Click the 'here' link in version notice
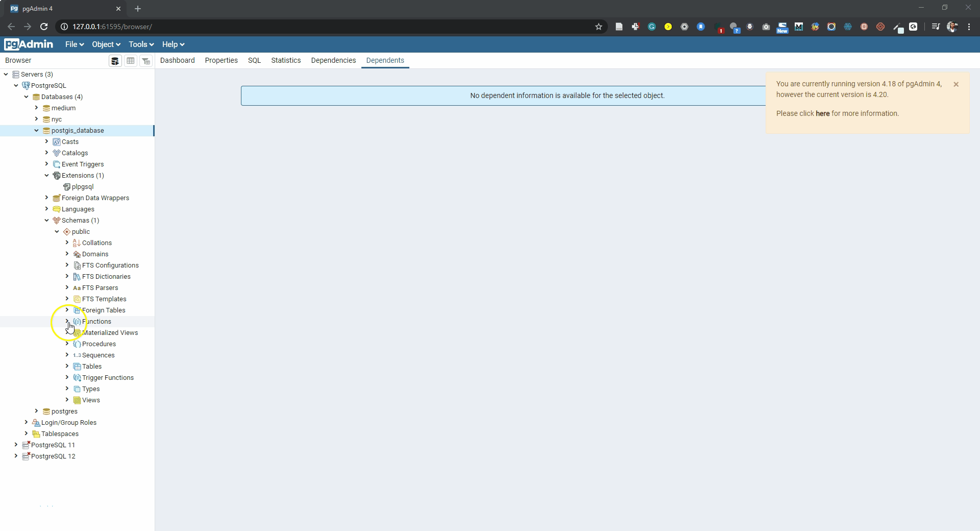The width and height of the screenshot is (980, 531). 823,113
